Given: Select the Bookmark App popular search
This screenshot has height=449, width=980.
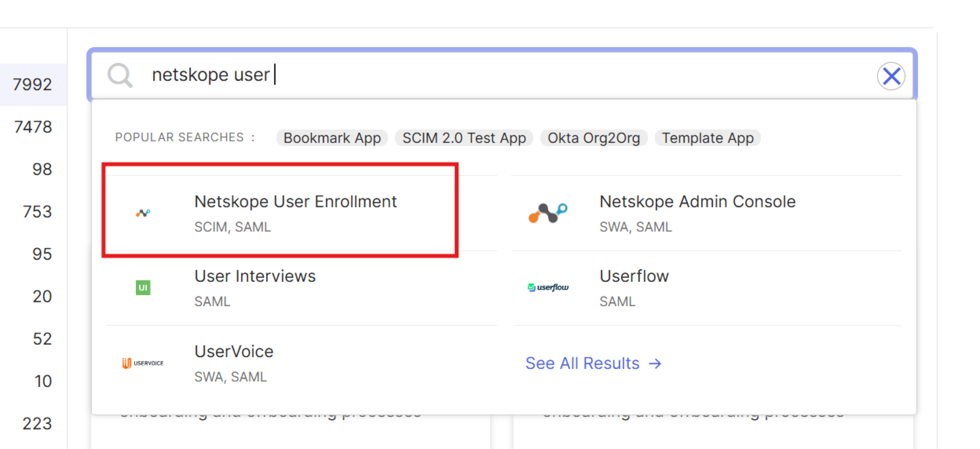Looking at the screenshot, I should [332, 138].
